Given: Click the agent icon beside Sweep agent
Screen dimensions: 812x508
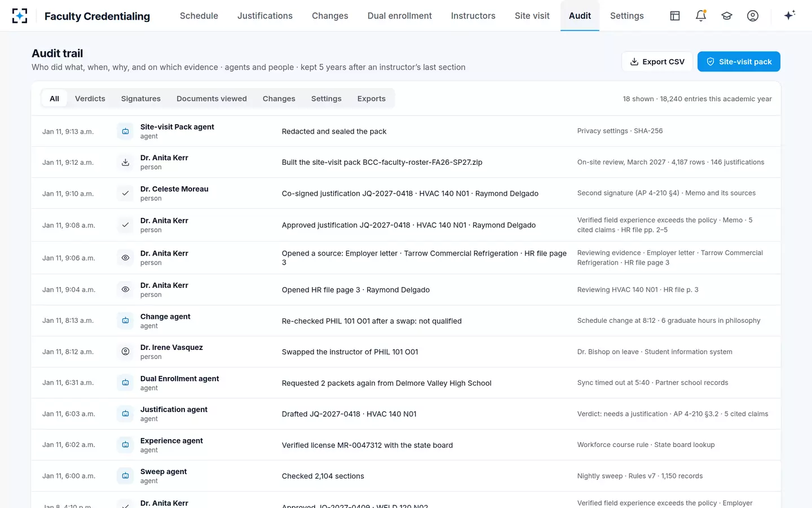Looking at the screenshot, I should (x=125, y=476).
